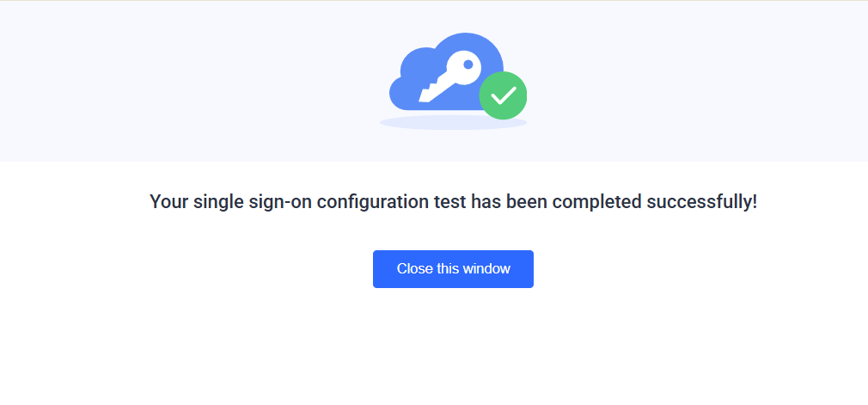Click the oval shadow beneath the cloud
The width and height of the screenshot is (868, 405).
430,124
